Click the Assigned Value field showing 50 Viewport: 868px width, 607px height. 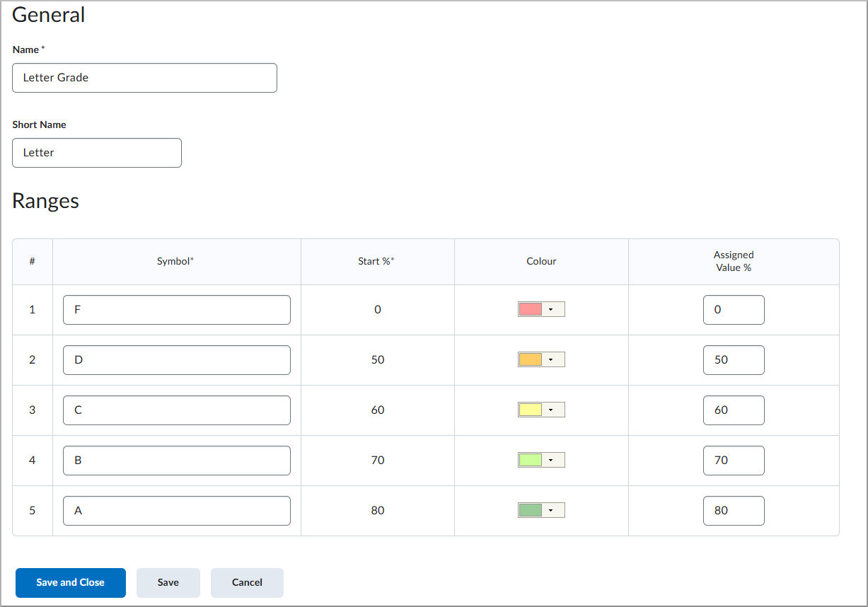point(734,360)
